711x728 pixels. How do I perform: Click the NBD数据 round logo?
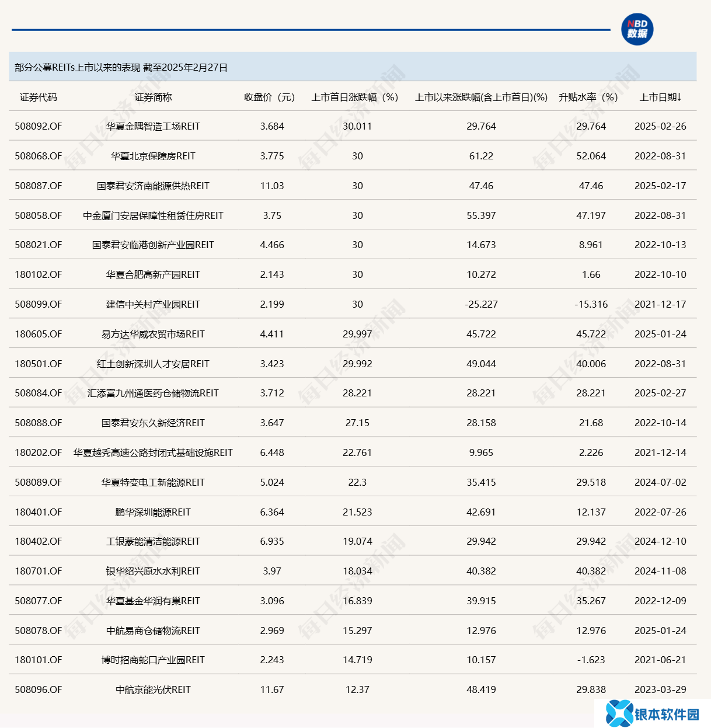coord(637,29)
